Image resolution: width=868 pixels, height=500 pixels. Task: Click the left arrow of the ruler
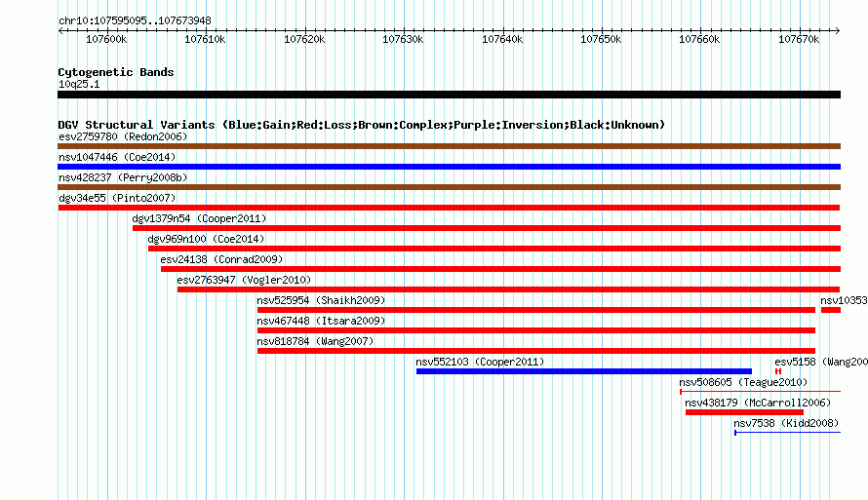(60, 31)
